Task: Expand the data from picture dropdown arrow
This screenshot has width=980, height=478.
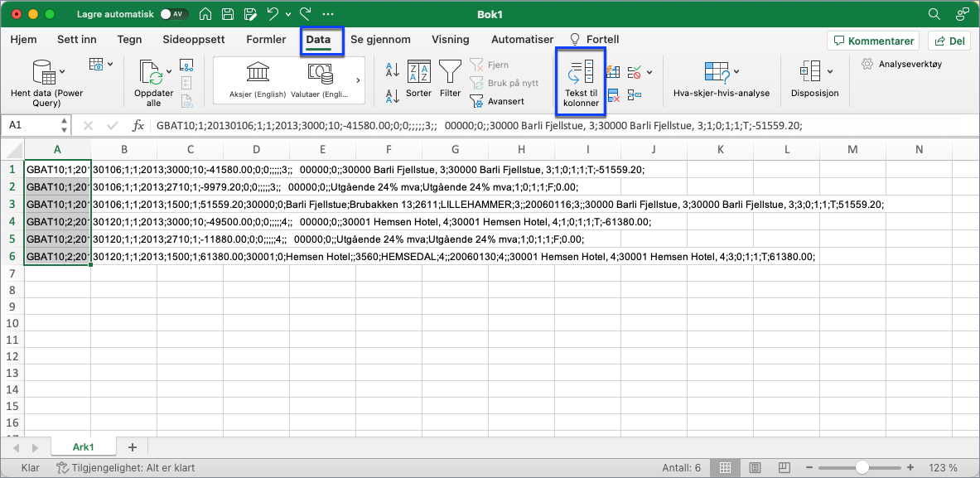Action: tap(111, 65)
